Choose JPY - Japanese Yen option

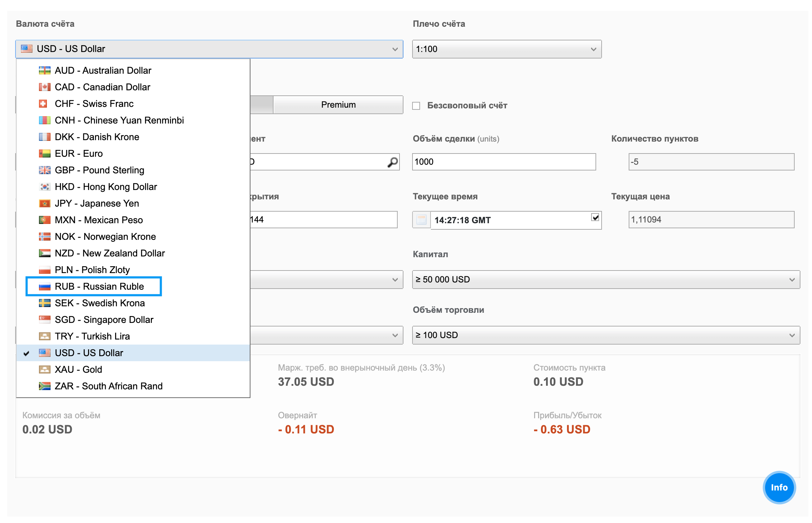pos(97,203)
